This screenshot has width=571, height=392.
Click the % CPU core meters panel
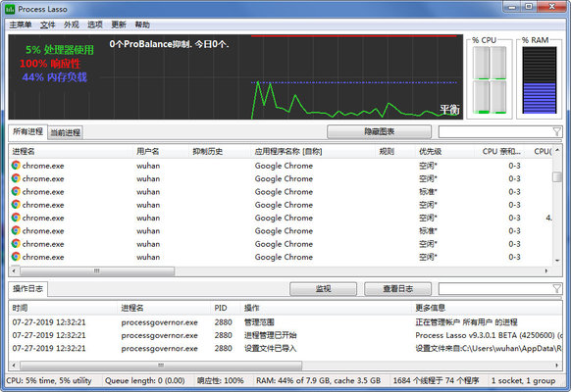(489, 79)
